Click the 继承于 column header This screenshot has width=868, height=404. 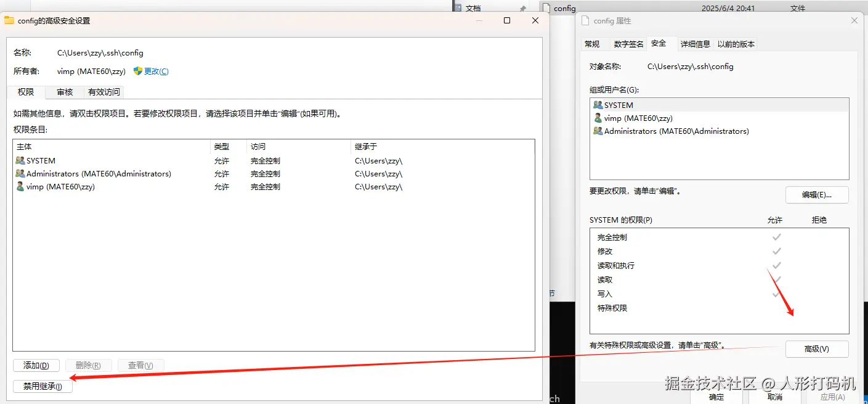[x=442, y=147]
